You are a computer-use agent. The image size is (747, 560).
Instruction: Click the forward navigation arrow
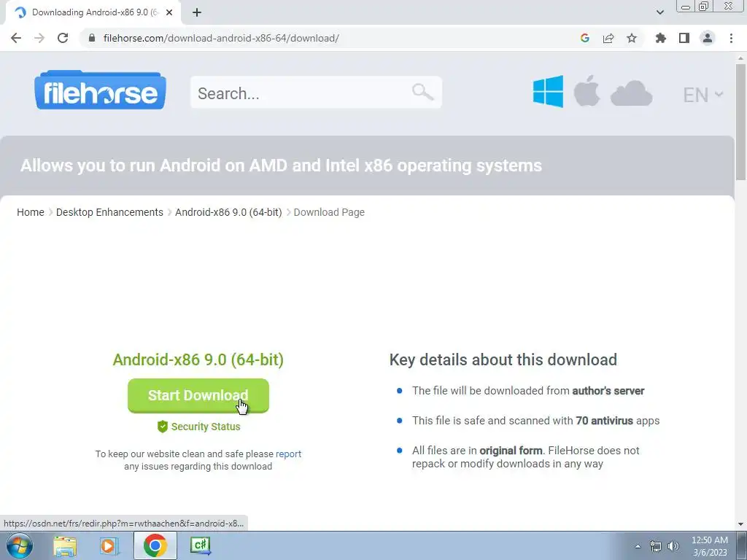[39, 38]
